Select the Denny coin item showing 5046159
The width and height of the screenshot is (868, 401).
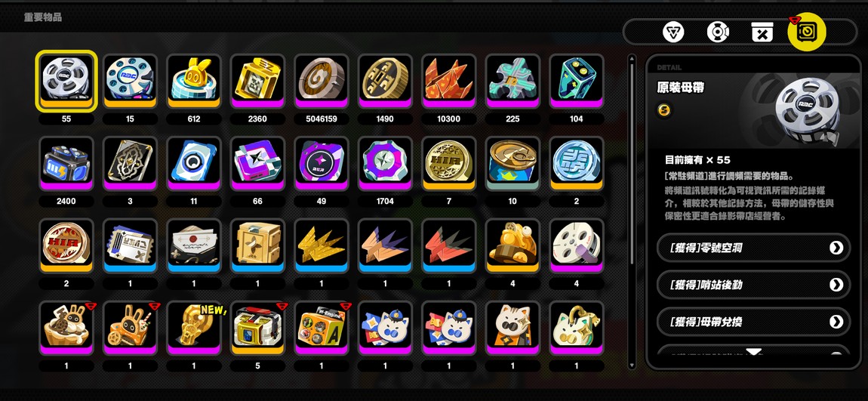pos(321,80)
